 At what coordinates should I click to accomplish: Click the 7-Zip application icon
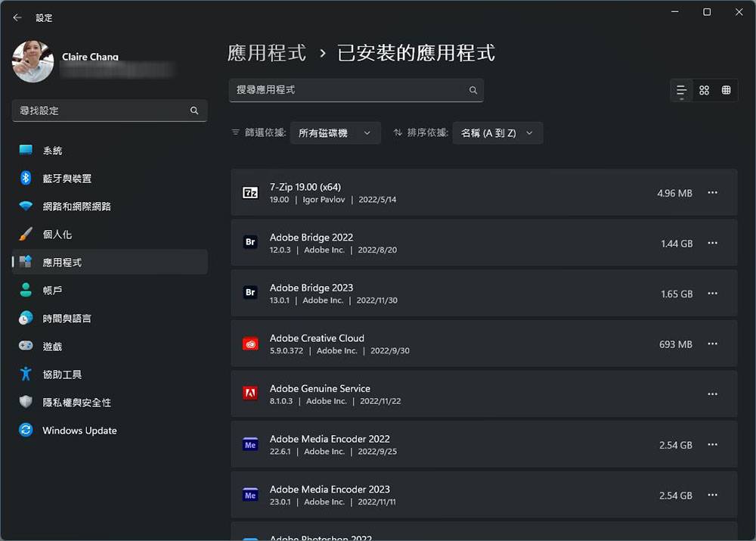coord(250,192)
